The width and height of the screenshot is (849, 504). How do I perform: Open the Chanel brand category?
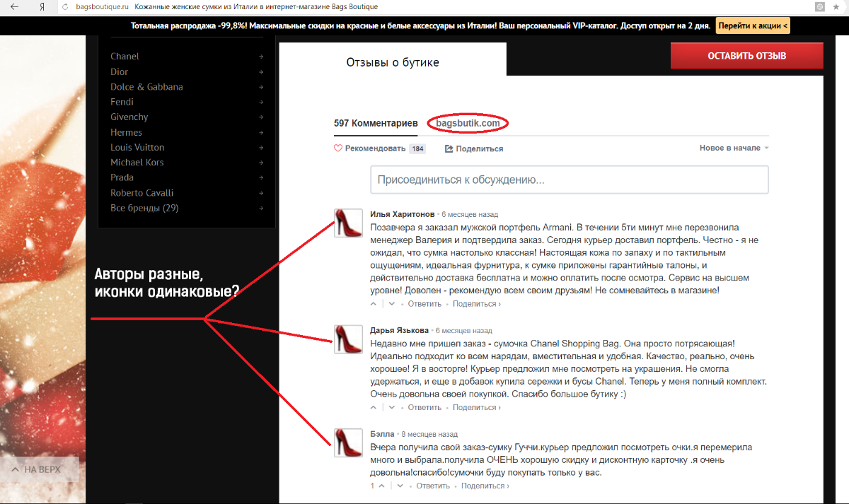125,57
